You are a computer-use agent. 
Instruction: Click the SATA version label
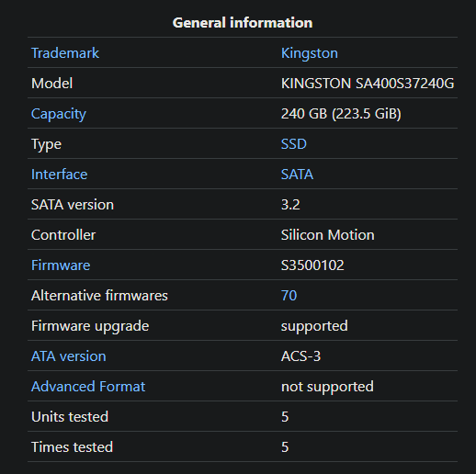(73, 205)
